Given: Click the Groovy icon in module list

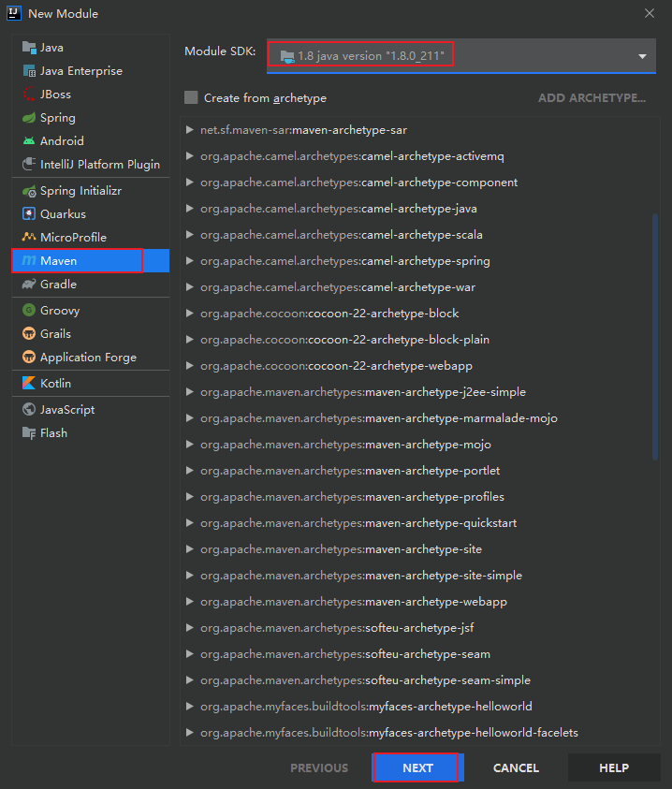Looking at the screenshot, I should point(29,311).
